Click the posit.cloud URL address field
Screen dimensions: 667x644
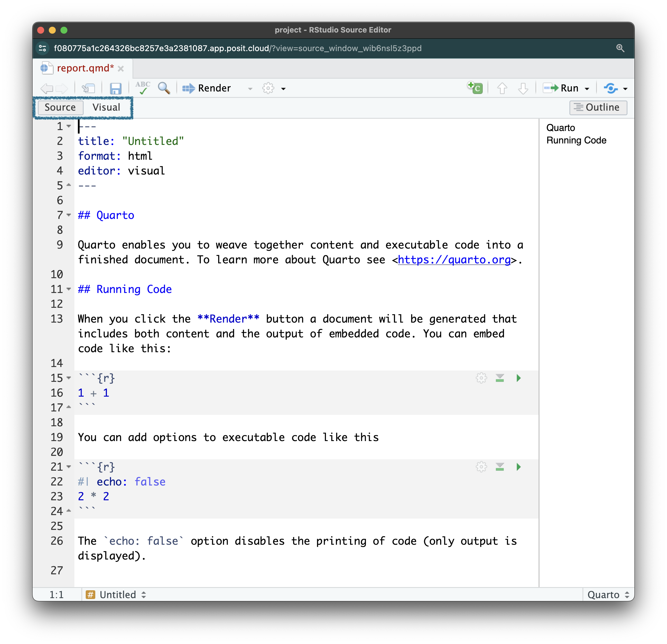pyautogui.click(x=238, y=48)
